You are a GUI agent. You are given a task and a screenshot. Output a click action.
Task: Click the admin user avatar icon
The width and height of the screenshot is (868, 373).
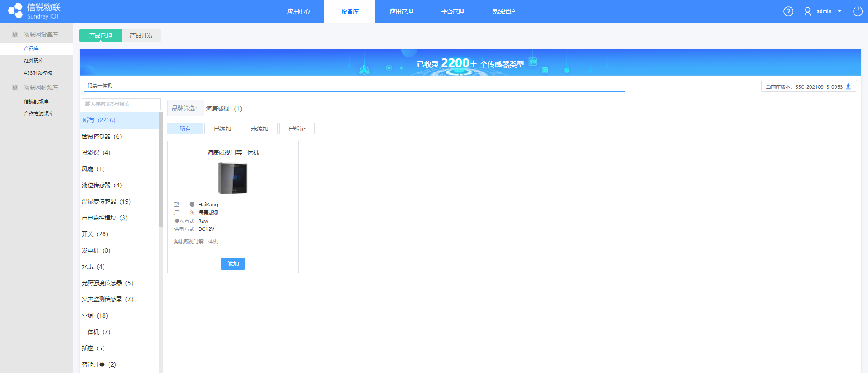pyautogui.click(x=807, y=11)
